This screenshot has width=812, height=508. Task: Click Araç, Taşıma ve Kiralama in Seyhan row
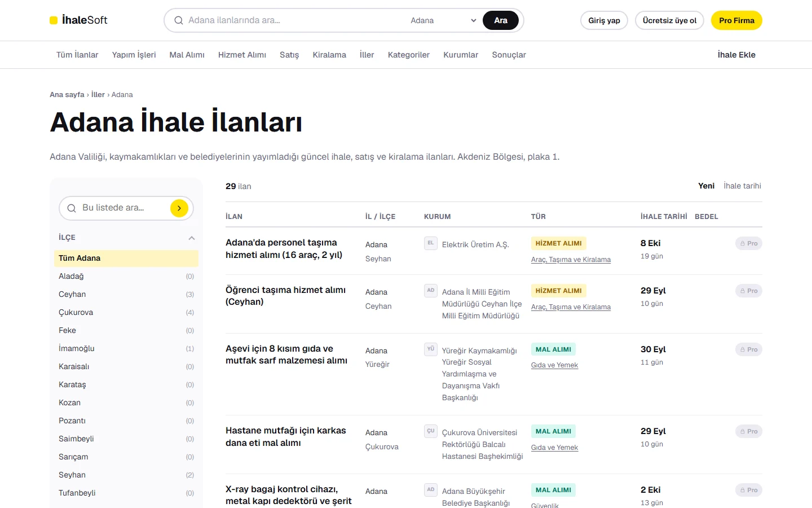[571, 260]
